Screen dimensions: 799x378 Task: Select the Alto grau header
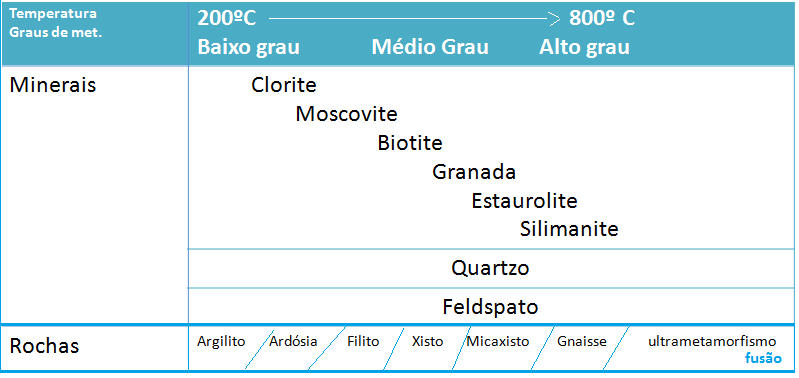(584, 47)
